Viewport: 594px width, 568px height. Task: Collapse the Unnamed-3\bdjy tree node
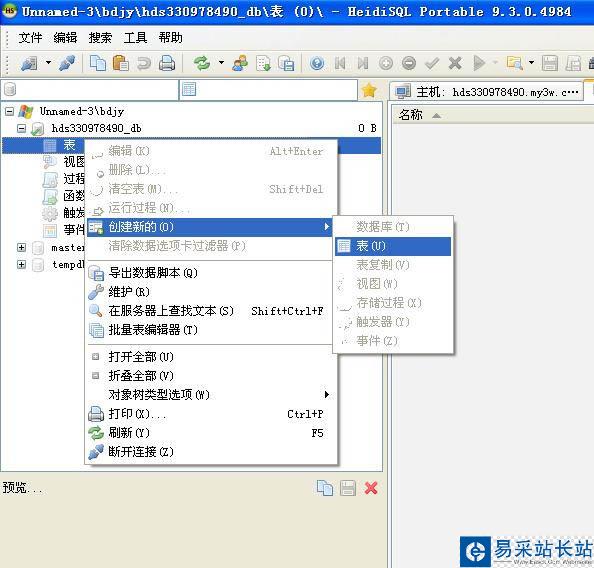9,111
